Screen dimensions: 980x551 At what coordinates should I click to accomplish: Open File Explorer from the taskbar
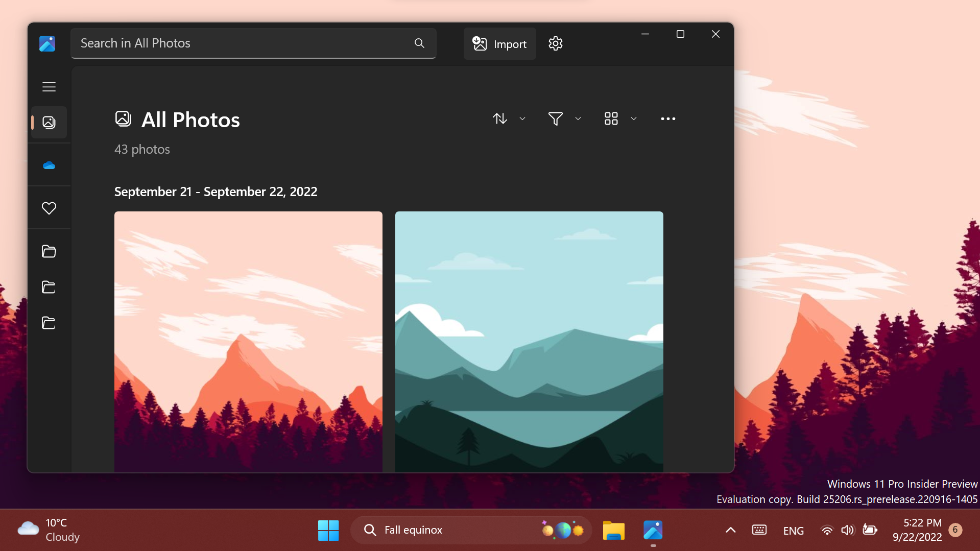click(x=613, y=530)
